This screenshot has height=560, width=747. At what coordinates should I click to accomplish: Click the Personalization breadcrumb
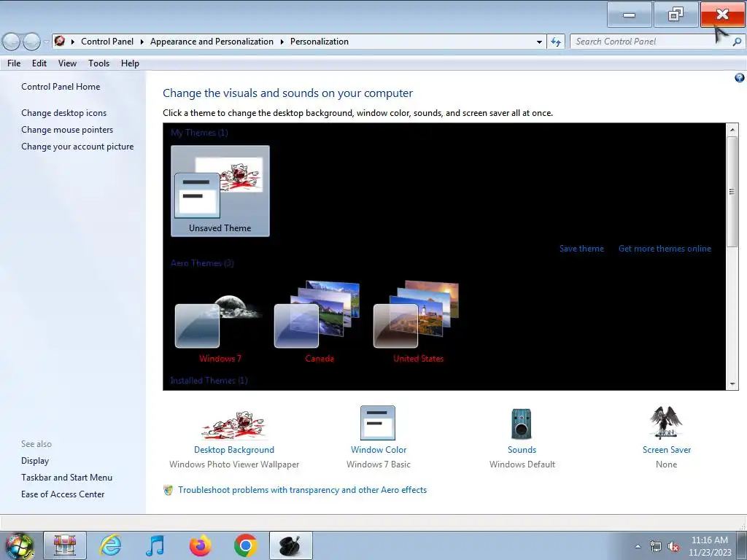[x=320, y=42]
